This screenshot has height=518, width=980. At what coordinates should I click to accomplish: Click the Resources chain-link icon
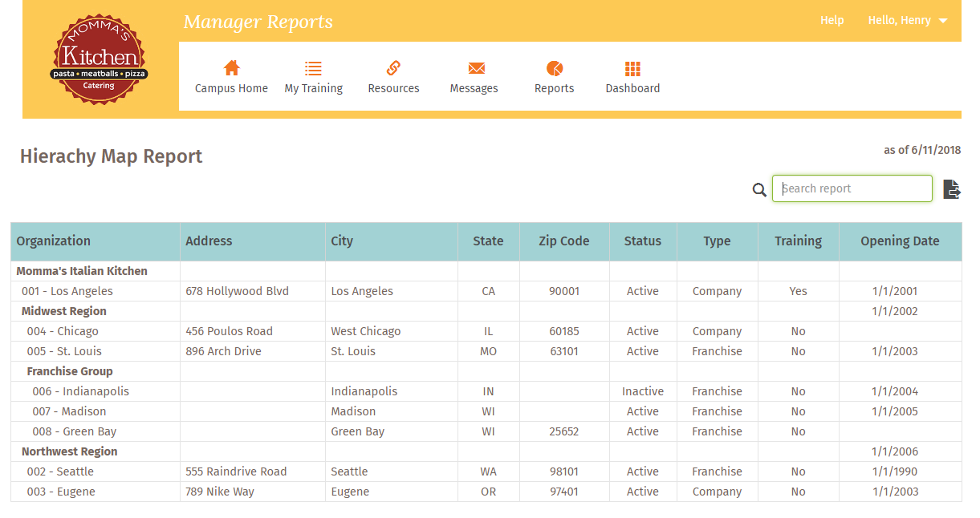[x=393, y=68]
